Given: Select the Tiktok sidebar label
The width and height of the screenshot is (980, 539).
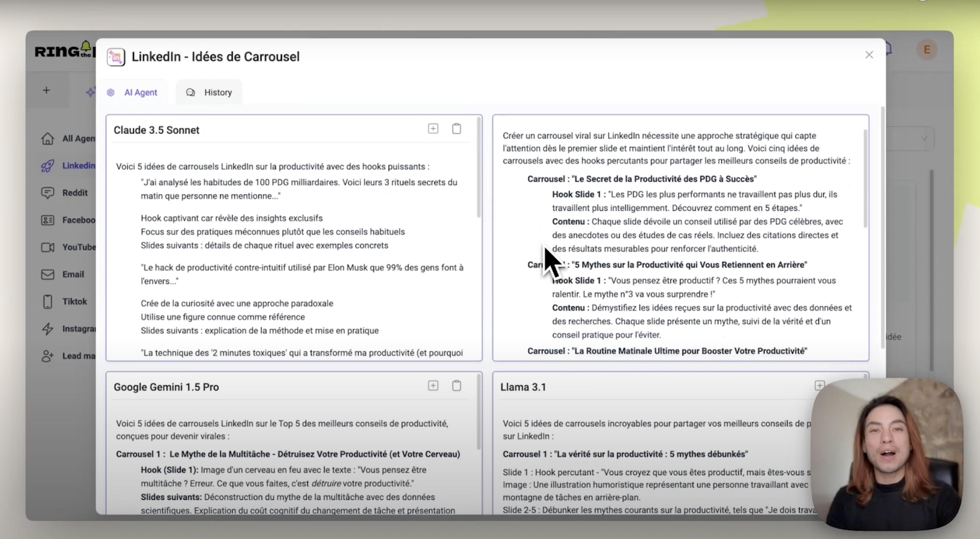Looking at the screenshot, I should (x=75, y=301).
